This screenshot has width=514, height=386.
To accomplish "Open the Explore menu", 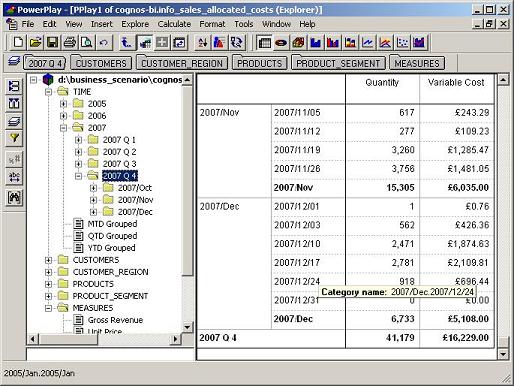I will point(135,24).
